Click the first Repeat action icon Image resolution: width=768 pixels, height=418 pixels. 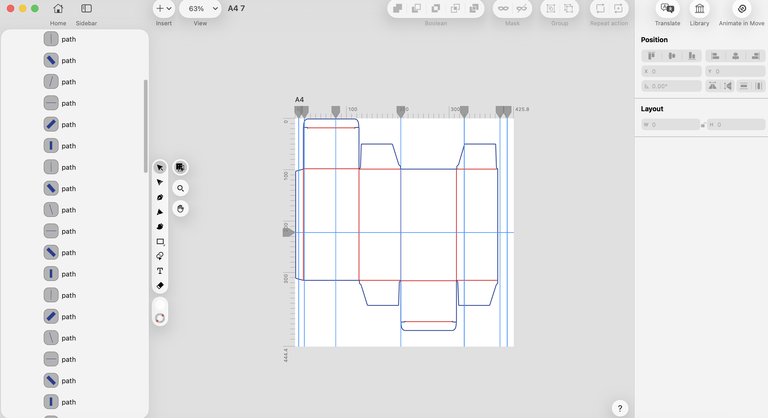coord(600,8)
